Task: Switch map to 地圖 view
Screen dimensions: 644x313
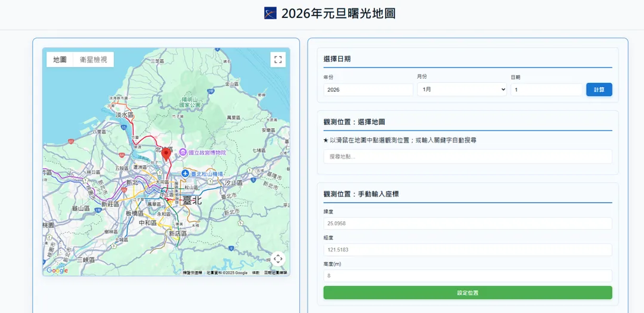Action: pyautogui.click(x=60, y=60)
